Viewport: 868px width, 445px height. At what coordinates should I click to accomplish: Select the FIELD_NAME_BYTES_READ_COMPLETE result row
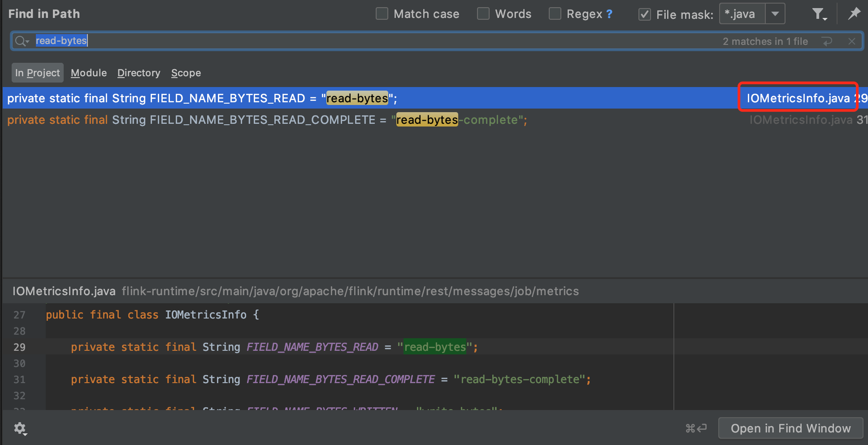click(435, 120)
